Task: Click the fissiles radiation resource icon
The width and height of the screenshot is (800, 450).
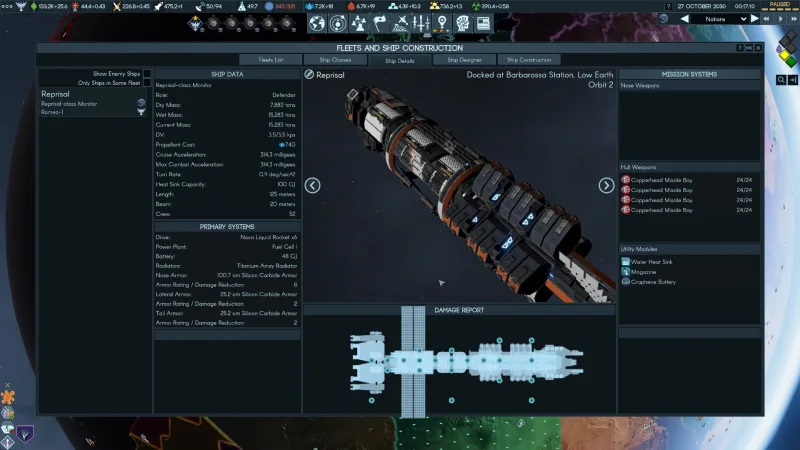Action: click(x=476, y=6)
